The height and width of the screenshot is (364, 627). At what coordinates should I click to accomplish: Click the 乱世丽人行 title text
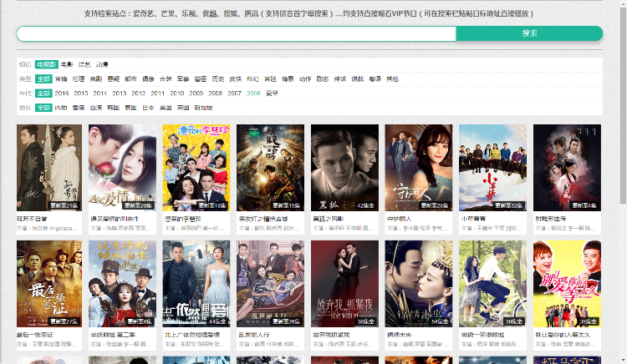[x=254, y=335]
